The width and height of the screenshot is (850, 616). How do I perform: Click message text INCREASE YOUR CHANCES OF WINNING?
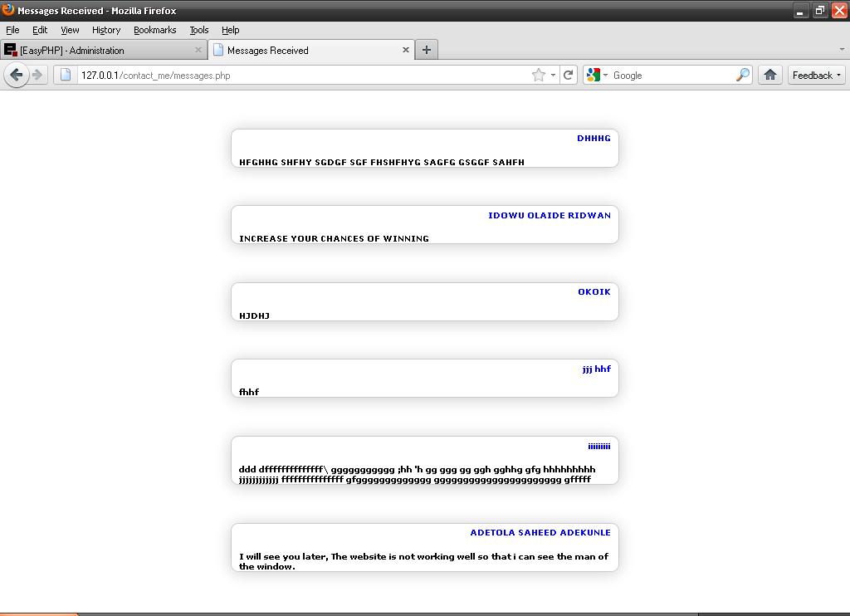pos(334,238)
